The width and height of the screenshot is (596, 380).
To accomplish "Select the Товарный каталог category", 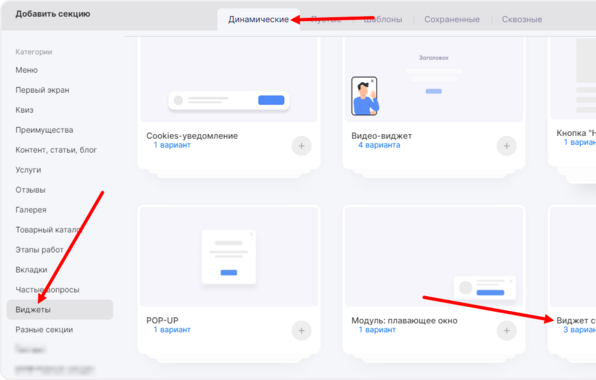I will coord(49,230).
